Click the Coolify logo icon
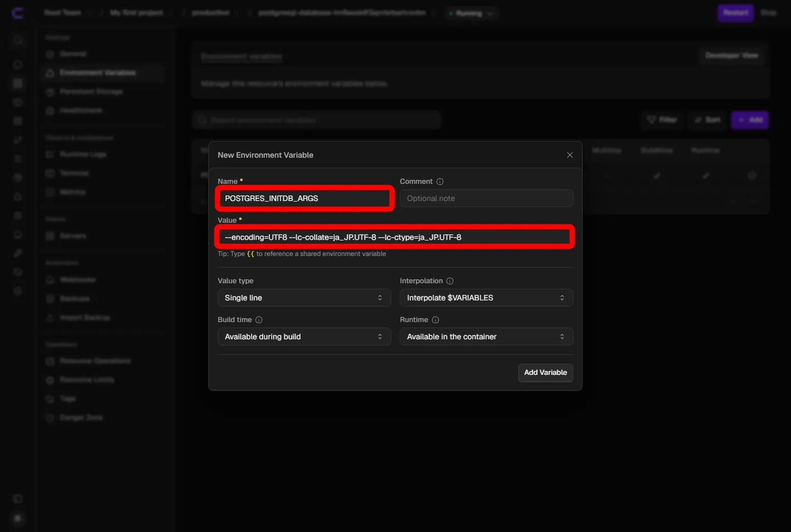Screen dimensions: 791x532 pos(18,13)
